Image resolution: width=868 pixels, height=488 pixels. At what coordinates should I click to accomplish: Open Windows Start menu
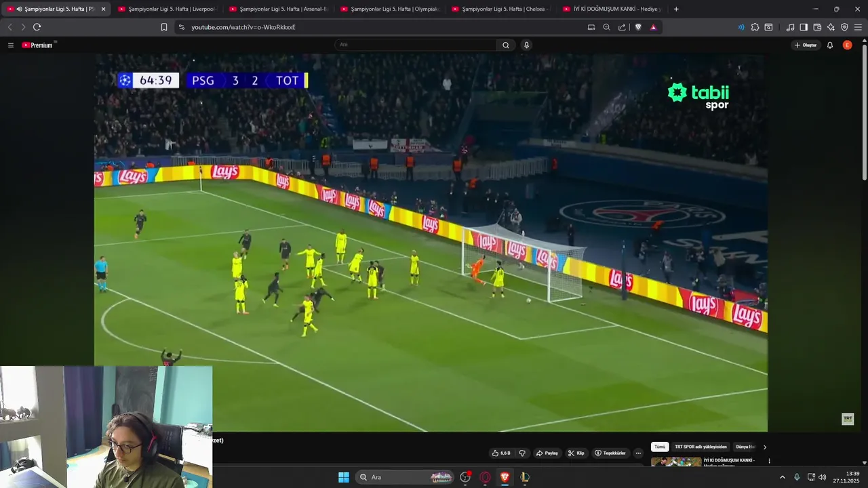(344, 477)
